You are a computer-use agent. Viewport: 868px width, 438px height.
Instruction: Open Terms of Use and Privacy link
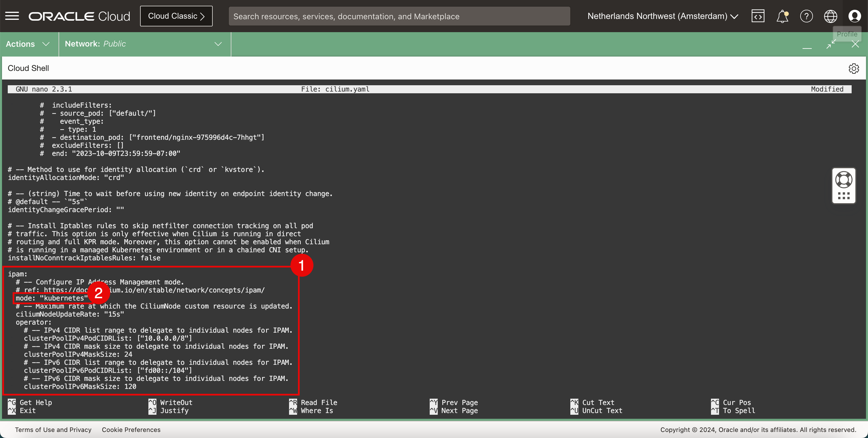pos(53,430)
